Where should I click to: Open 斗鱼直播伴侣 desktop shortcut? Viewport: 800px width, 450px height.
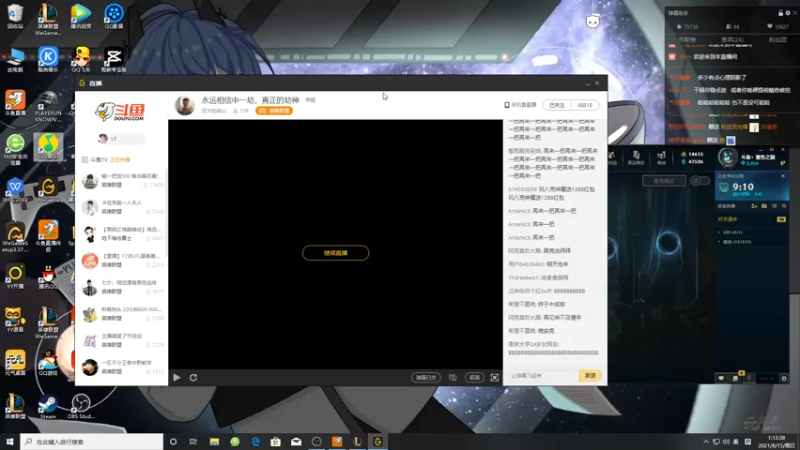pos(48,236)
